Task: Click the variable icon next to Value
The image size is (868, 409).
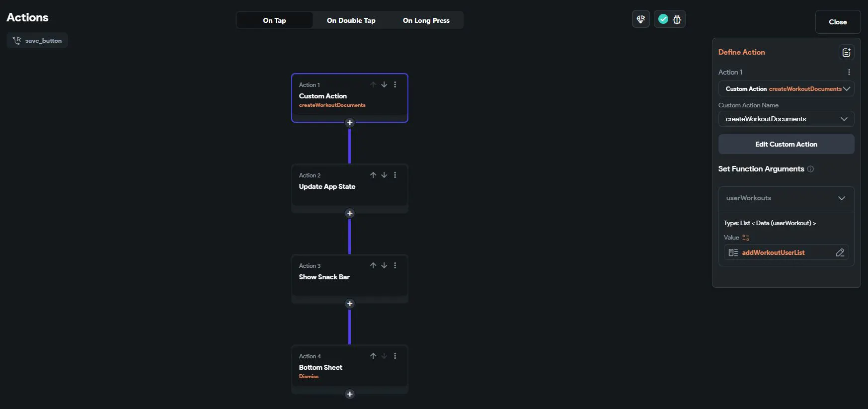Action: (x=746, y=238)
